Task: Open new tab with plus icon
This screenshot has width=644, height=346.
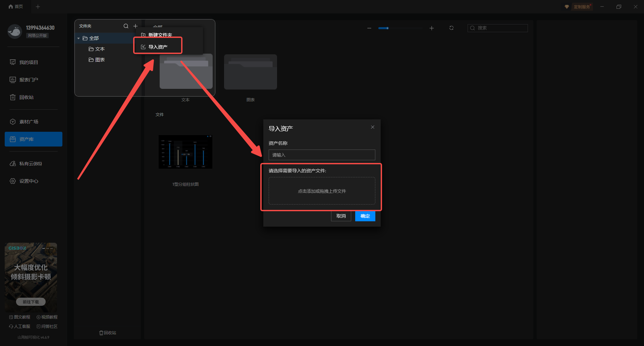Action: tap(38, 7)
